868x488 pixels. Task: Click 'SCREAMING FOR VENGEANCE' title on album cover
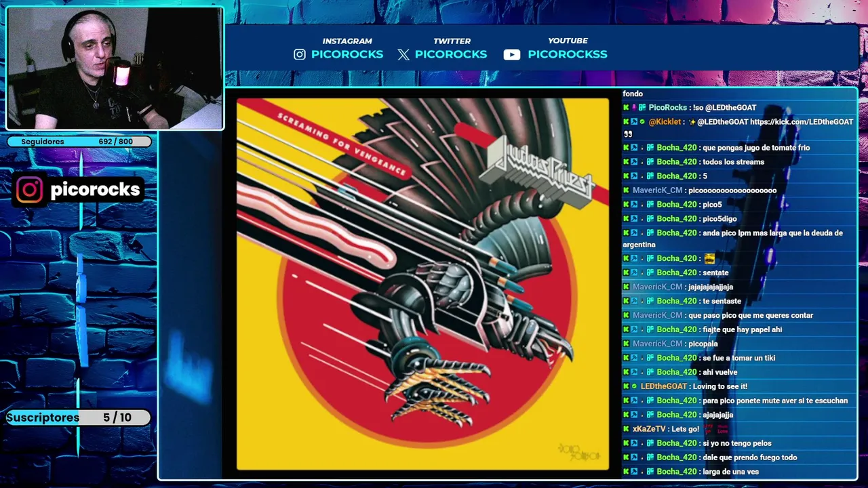(342, 144)
